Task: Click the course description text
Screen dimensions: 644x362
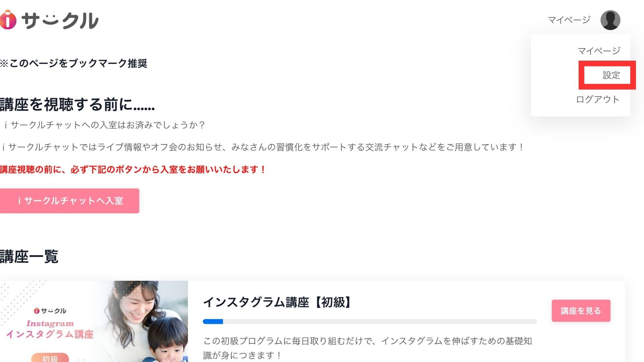Action: 367,348
